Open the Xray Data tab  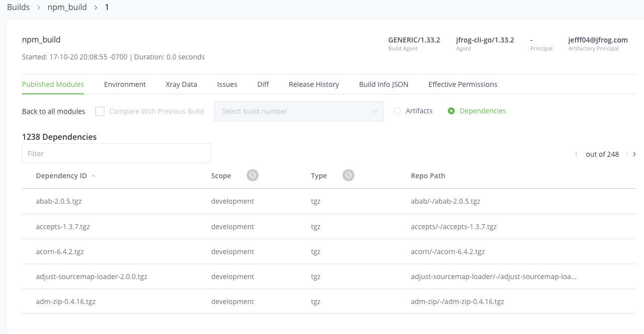[x=181, y=84]
